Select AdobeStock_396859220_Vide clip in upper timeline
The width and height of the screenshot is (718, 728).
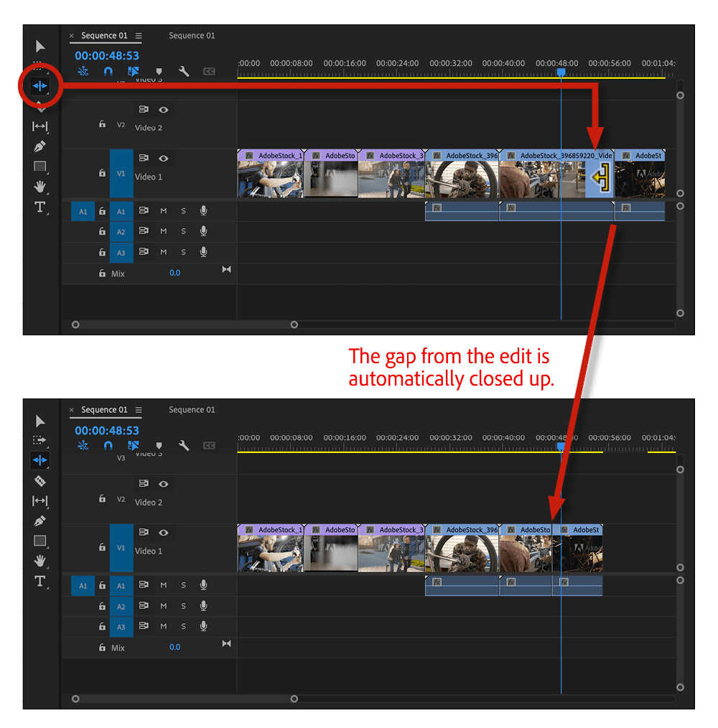[x=556, y=174]
